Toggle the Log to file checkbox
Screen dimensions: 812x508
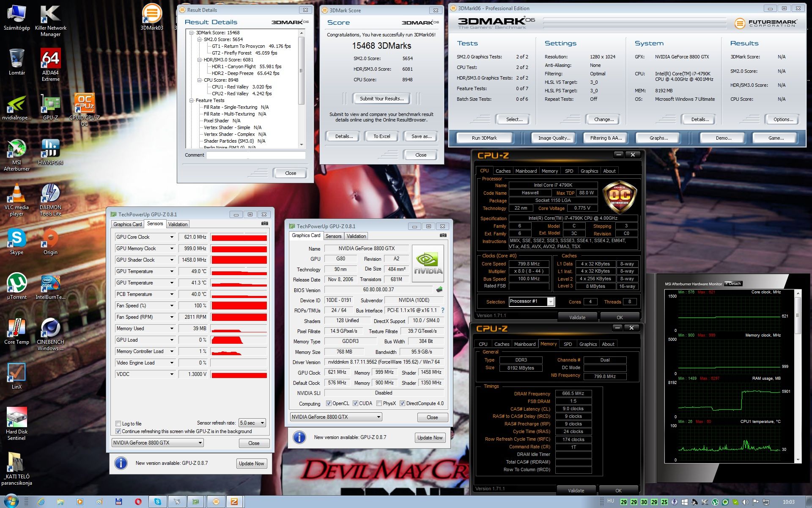click(118, 423)
